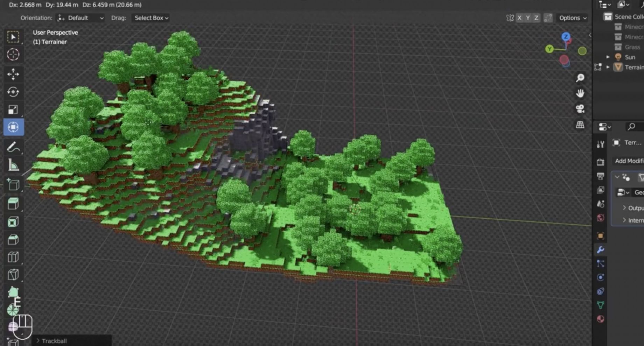Toggle Z axis mirror
644x346 pixels.
click(536, 18)
